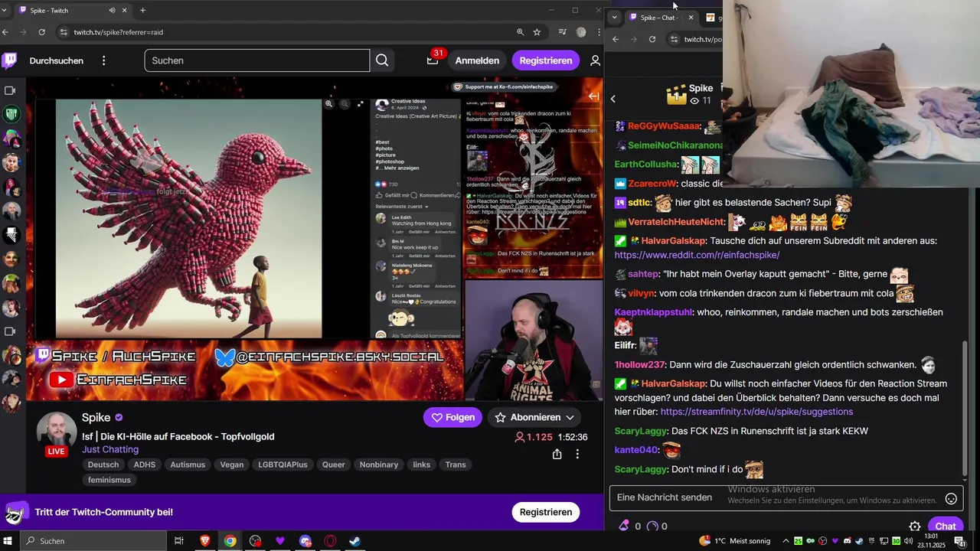Open a new browser tab
Screen dimensions: 980x551
[142, 11]
